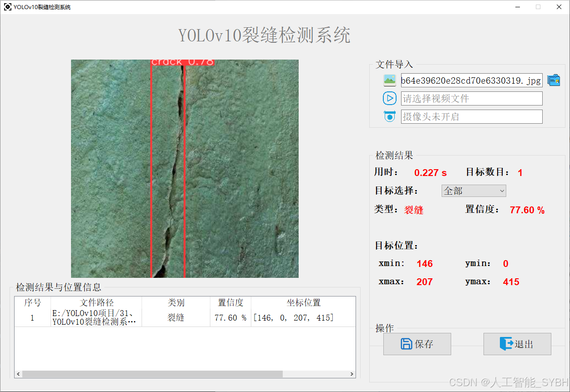This screenshot has width=570, height=392.
Task: Click the 目标数目 count value
Action: tap(520, 173)
